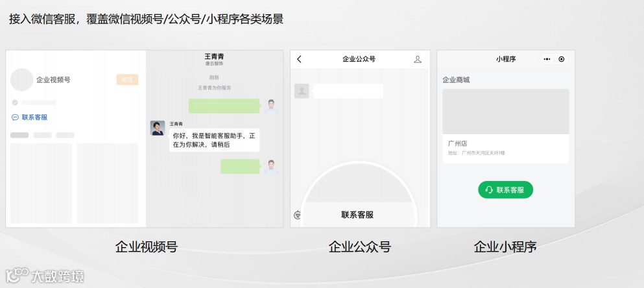Open the 小程序 three-dots menu
This screenshot has width=644, height=288.
[x=547, y=59]
